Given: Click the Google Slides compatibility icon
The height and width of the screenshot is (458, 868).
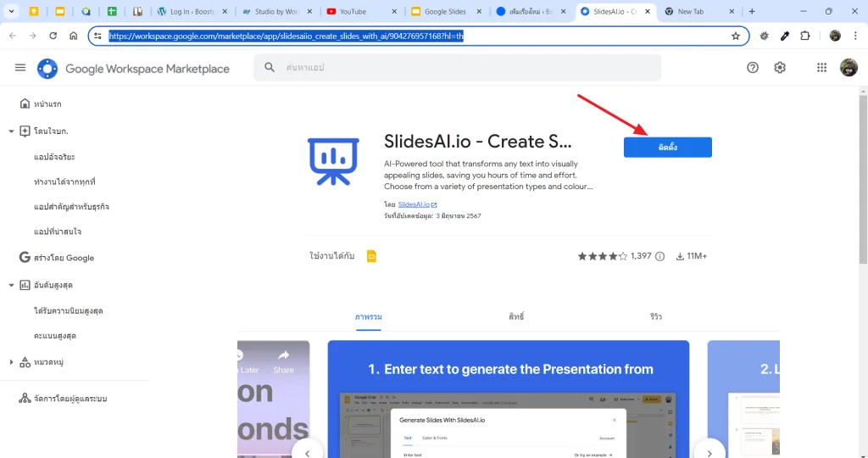Looking at the screenshot, I should (x=371, y=256).
